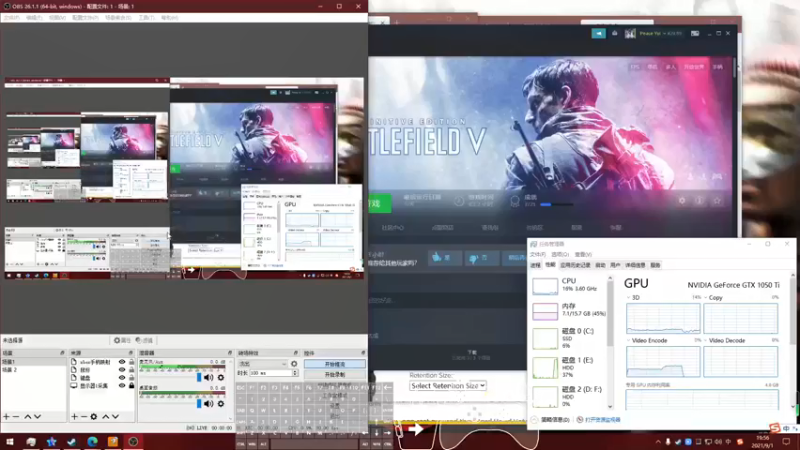The width and height of the screenshot is (800, 450).
Task: Open Video Decode engine dropdown
Action: pyautogui.click(x=706, y=340)
